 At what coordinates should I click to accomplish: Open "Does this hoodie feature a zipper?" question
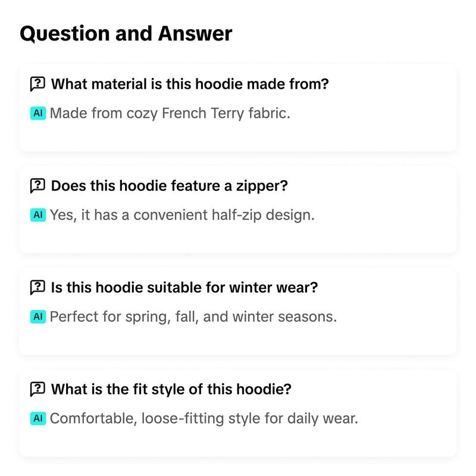tap(169, 186)
